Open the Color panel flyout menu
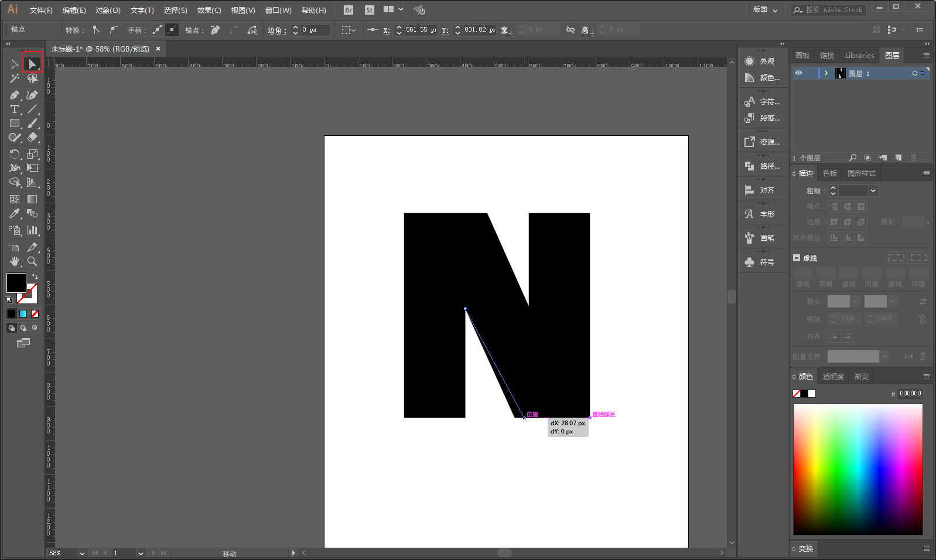Viewport: 936px width, 560px height. click(x=926, y=377)
